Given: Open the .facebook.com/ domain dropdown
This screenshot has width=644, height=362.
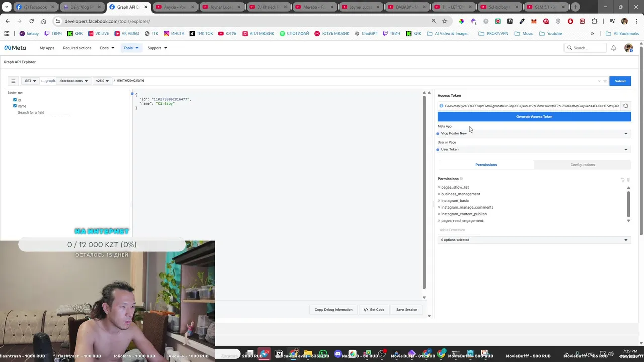Looking at the screenshot, I should (73, 81).
